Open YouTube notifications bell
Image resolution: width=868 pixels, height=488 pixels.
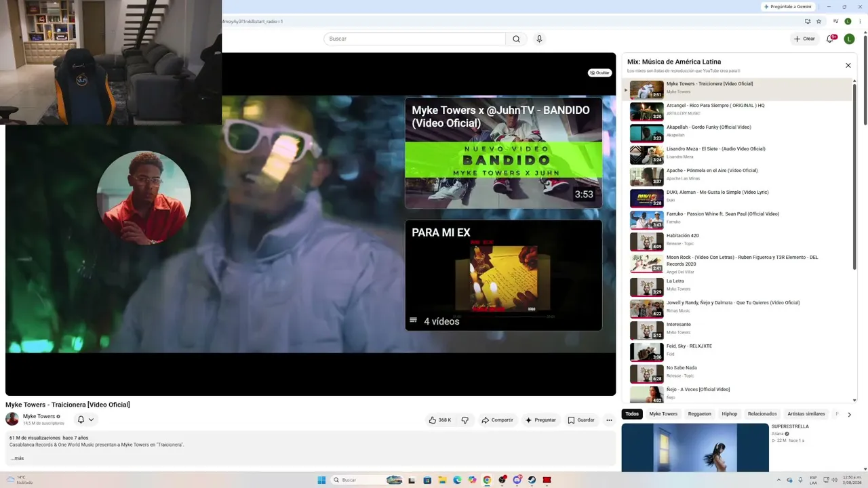pos(829,39)
